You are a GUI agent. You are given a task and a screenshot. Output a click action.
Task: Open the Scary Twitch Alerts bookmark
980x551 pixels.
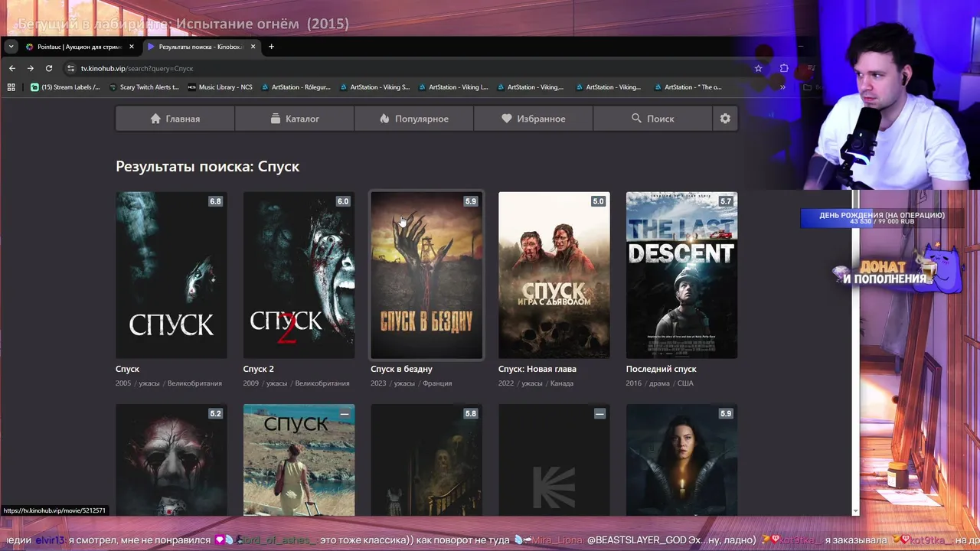tap(144, 87)
